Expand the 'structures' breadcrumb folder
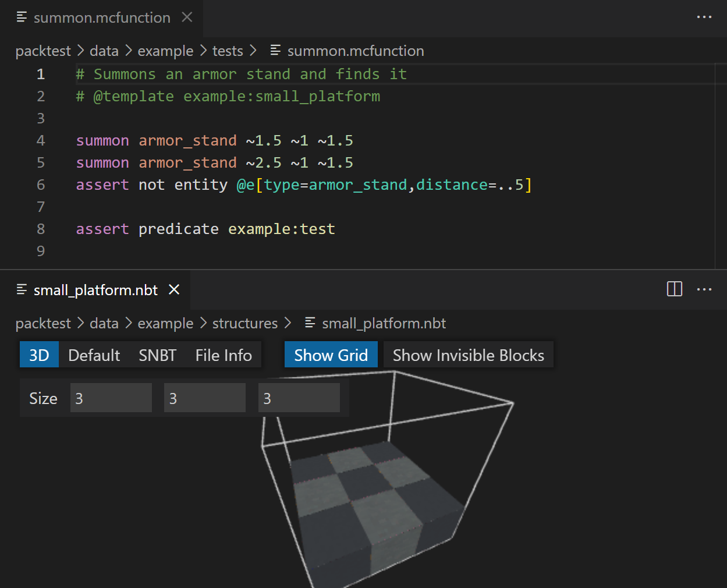 [244, 323]
